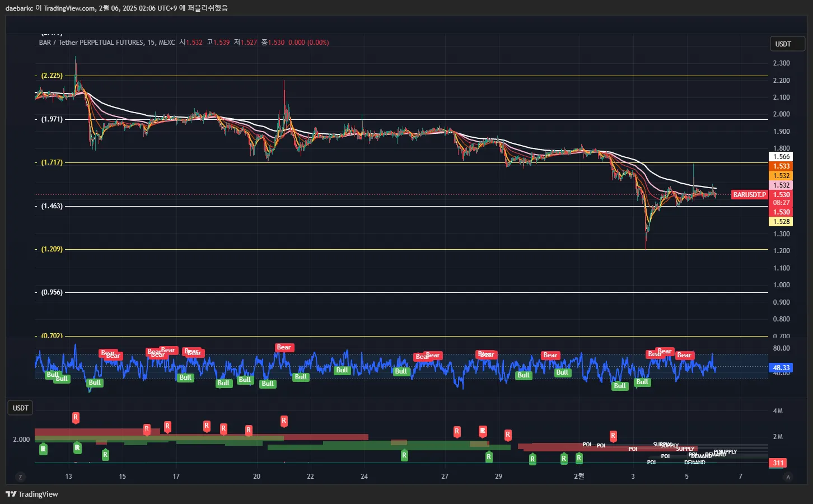Click the 13 date label on the time axis
This screenshot has width=813, height=504.
(68, 477)
